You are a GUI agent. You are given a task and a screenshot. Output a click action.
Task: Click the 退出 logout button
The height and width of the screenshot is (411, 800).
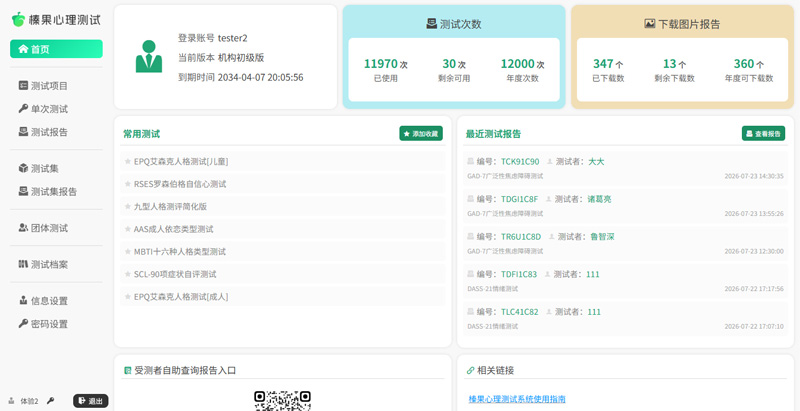(91, 401)
